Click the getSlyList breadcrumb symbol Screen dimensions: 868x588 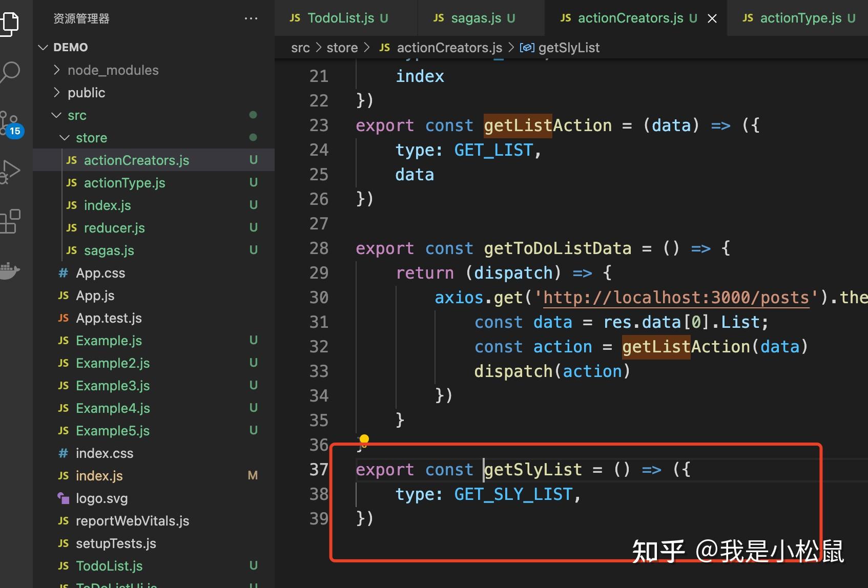[x=560, y=48]
